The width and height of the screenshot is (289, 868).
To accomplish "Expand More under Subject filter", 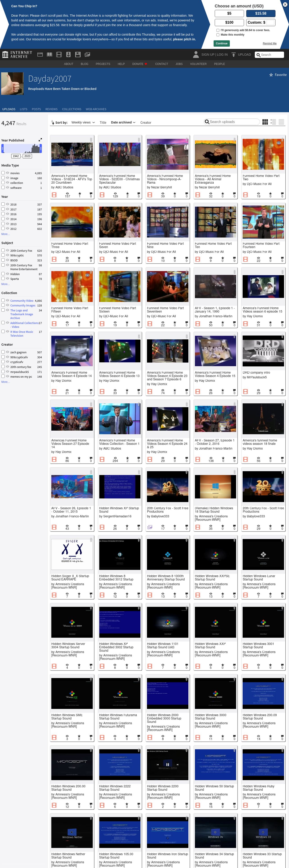I will (5, 284).
